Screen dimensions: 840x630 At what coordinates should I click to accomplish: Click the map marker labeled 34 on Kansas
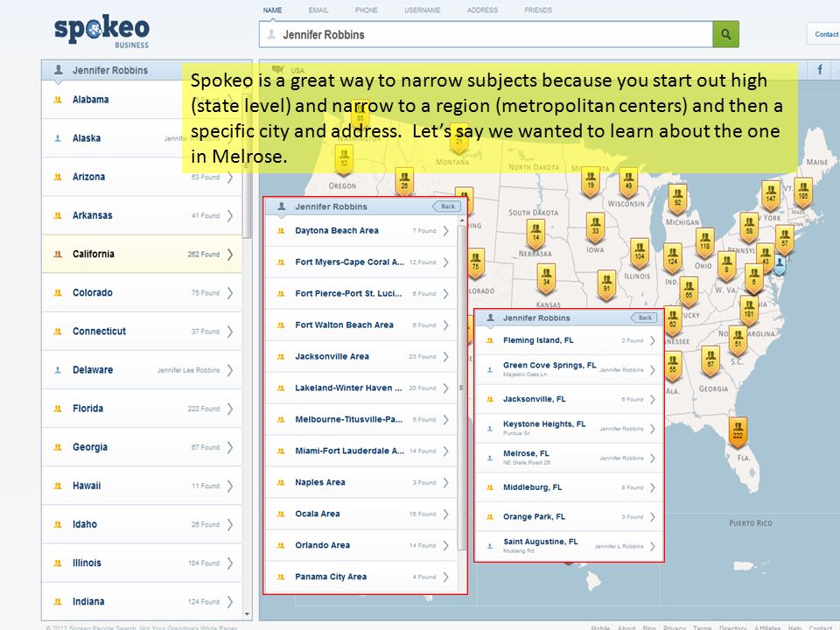[x=546, y=277]
